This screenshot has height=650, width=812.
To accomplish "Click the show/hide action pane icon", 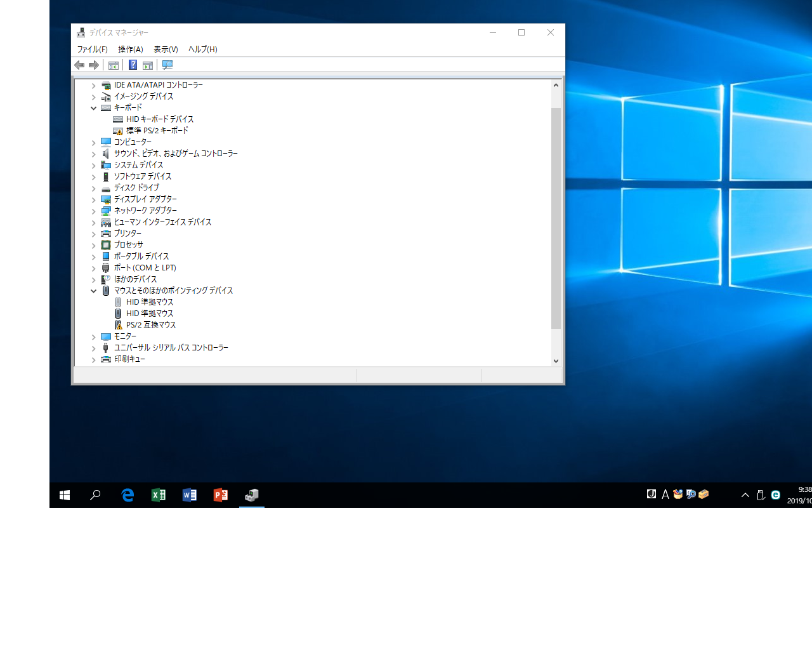I will tap(148, 65).
